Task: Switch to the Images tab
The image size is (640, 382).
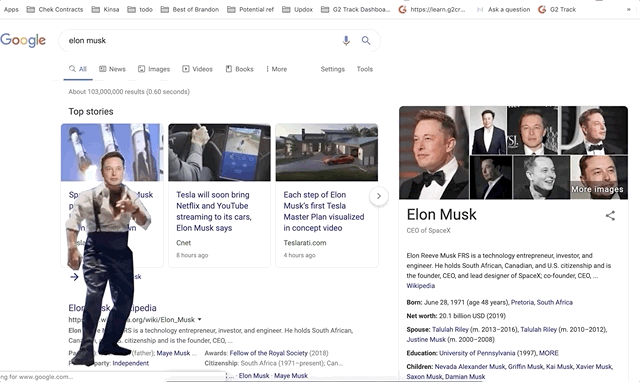Action: pyautogui.click(x=154, y=69)
